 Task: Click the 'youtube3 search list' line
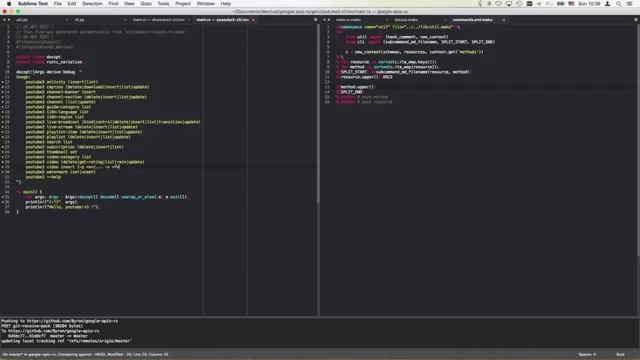coord(49,142)
